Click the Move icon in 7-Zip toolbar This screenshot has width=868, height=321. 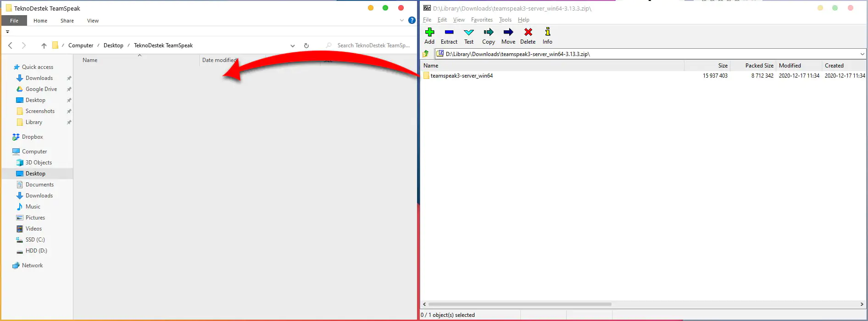[508, 36]
